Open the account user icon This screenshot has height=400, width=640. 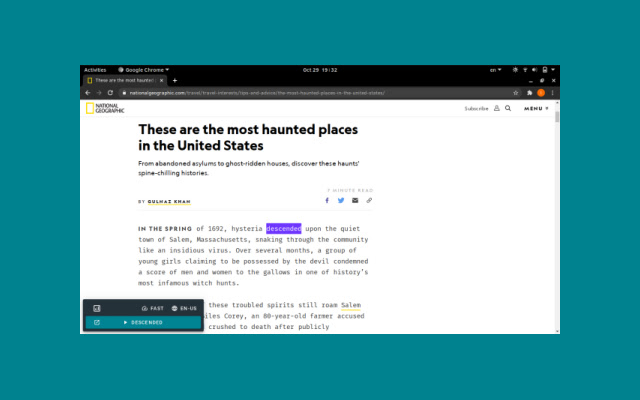(x=497, y=108)
